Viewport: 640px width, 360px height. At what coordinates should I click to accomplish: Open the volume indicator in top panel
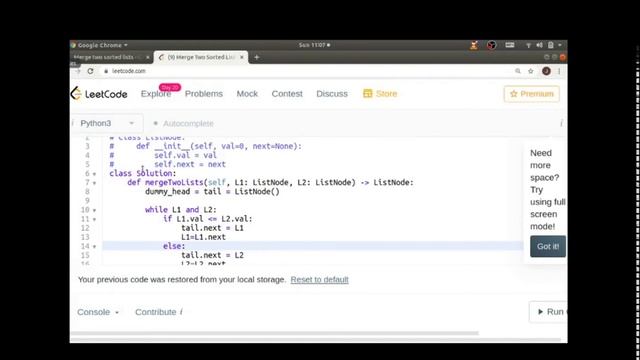tap(539, 45)
